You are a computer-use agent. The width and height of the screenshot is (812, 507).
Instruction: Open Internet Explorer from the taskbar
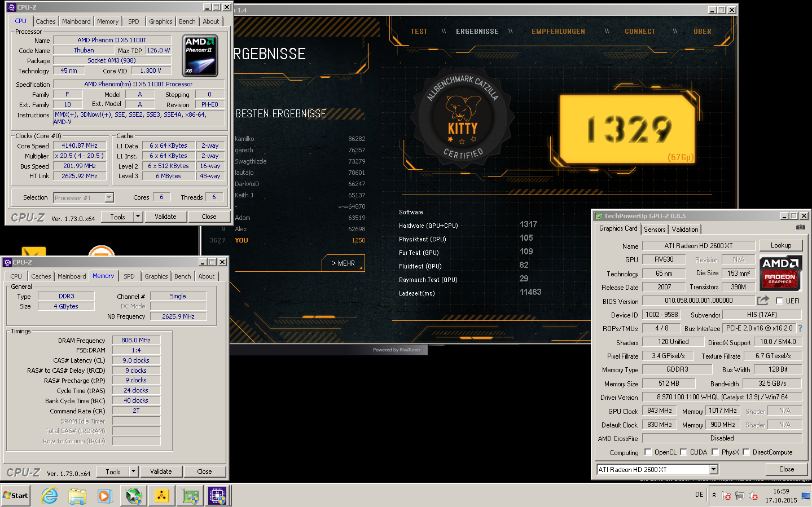50,496
